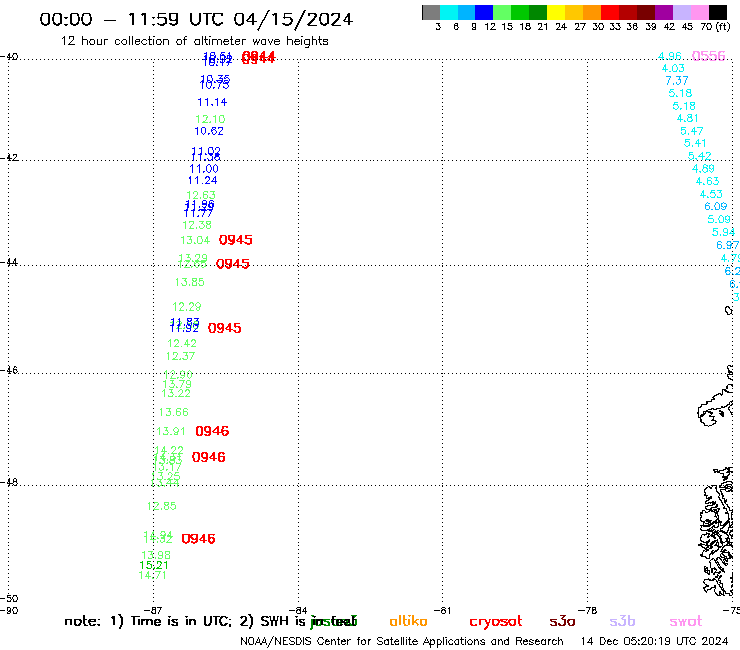Click the date range title '00:00 – 11:59 UTC 04/15/2024'
The width and height of the screenshot is (740, 650).
tap(196, 19)
